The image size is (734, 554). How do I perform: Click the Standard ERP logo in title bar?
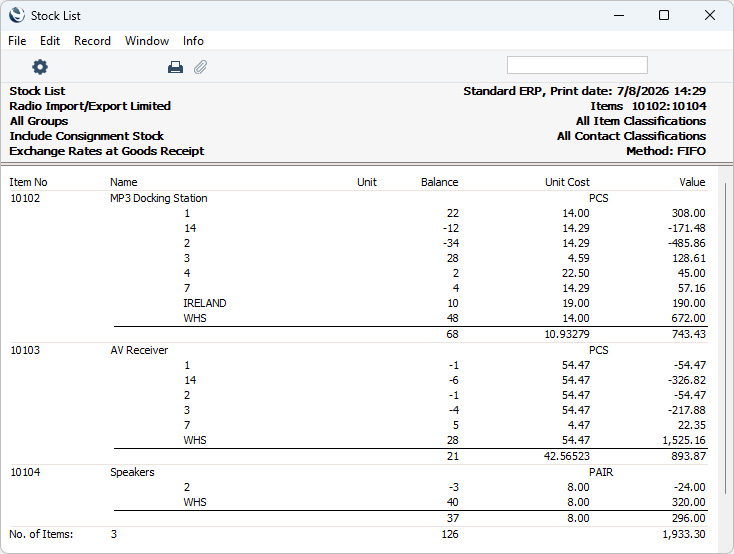click(16, 15)
